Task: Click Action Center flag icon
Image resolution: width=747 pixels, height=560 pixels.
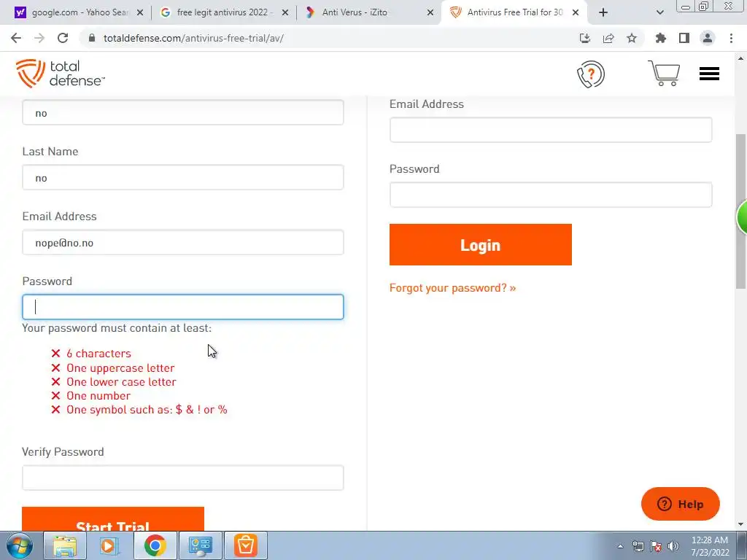Action: click(656, 546)
